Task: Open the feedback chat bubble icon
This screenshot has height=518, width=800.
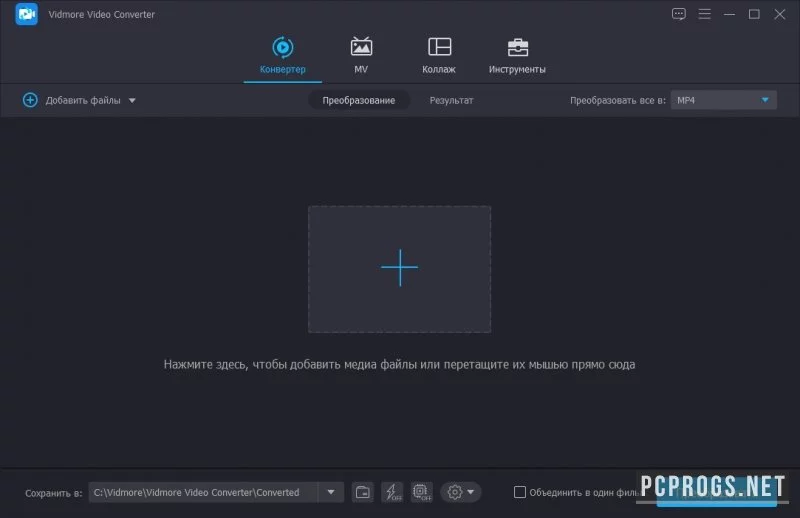Action: (679, 14)
